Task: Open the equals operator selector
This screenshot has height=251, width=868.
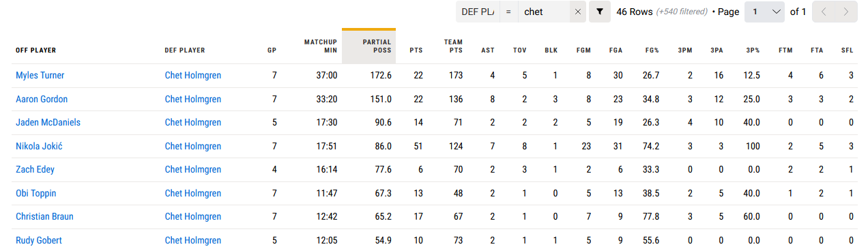Action: 508,12
